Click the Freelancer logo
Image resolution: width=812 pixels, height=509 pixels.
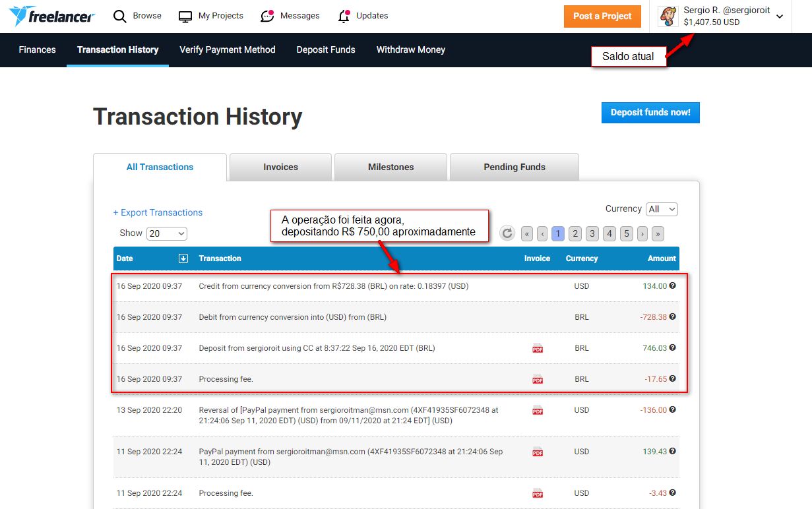point(52,16)
